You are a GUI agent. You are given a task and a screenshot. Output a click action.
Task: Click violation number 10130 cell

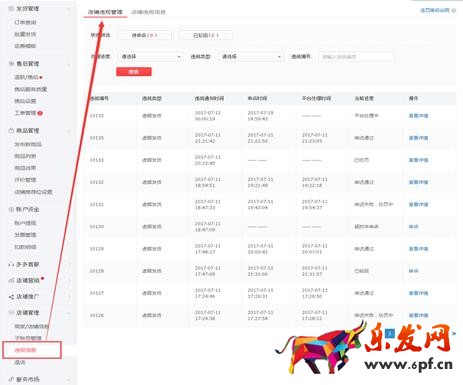(x=97, y=226)
